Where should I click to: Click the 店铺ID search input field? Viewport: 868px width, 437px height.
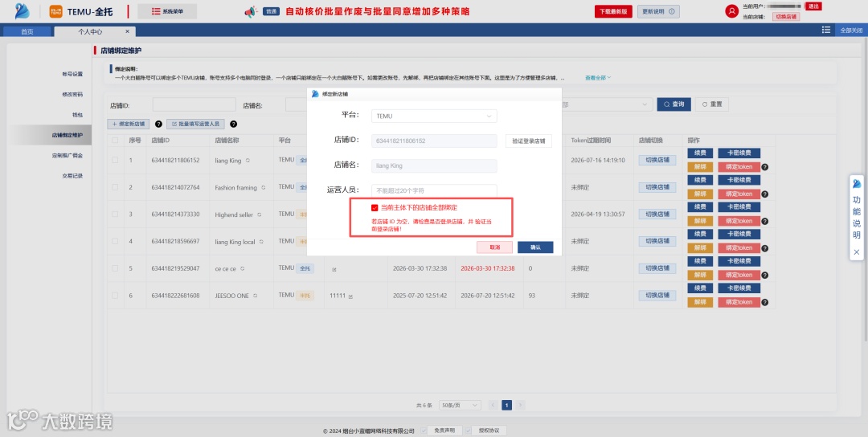point(194,104)
